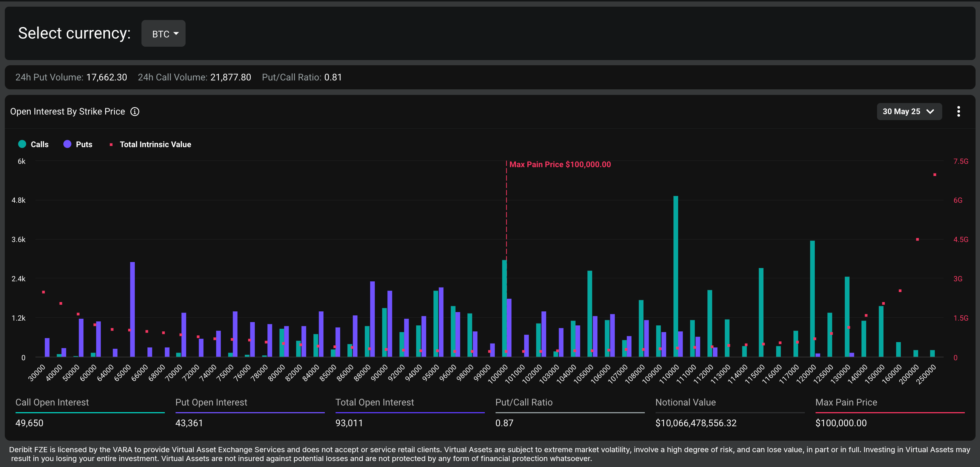The height and width of the screenshot is (467, 980).
Task: Toggle the Calls series visibility
Action: pos(39,144)
